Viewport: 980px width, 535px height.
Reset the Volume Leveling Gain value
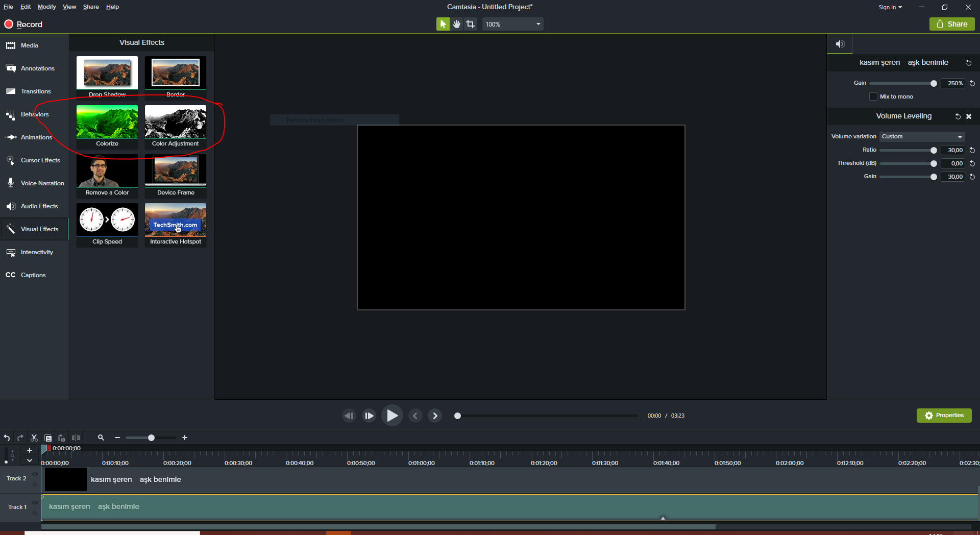pos(972,177)
